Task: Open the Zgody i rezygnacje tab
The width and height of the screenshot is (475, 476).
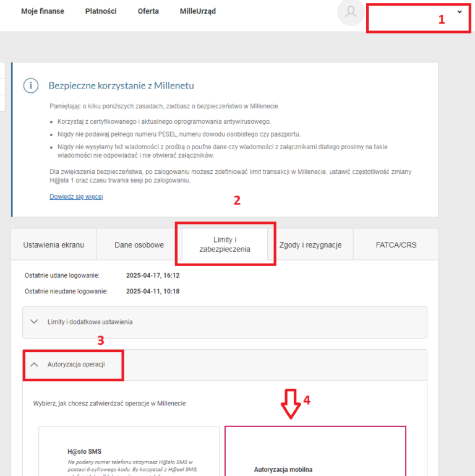Action: [x=310, y=244]
